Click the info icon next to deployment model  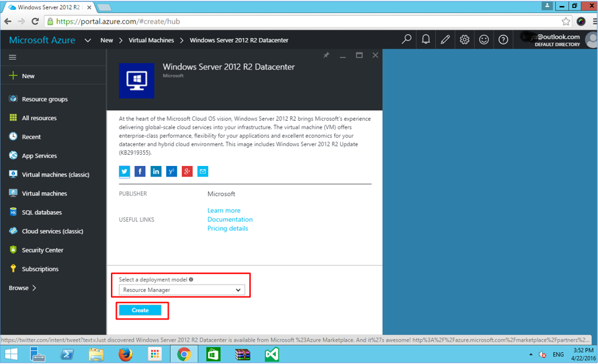[x=191, y=279]
